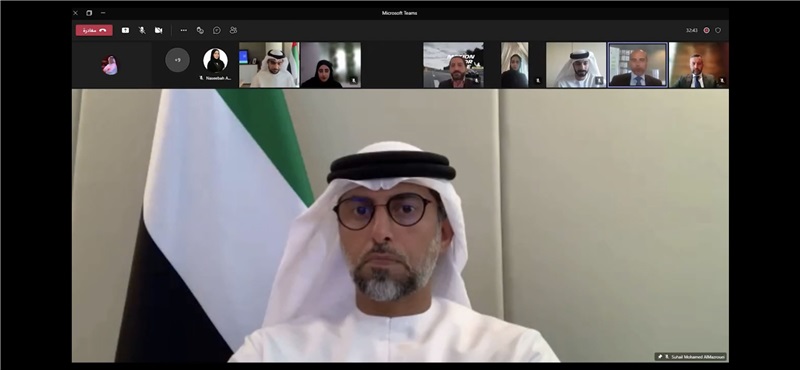Open the share content tray icon
This screenshot has width=800, height=370.
tap(126, 30)
